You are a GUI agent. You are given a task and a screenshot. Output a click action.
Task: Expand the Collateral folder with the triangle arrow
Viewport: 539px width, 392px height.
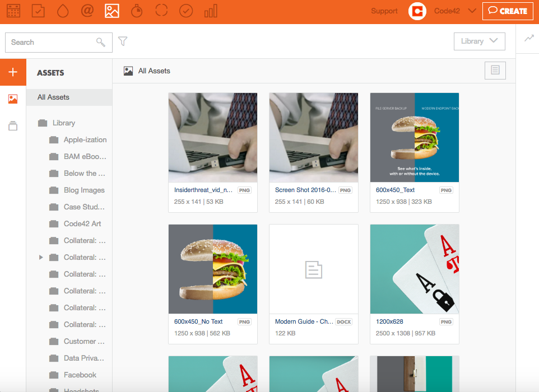tap(41, 258)
